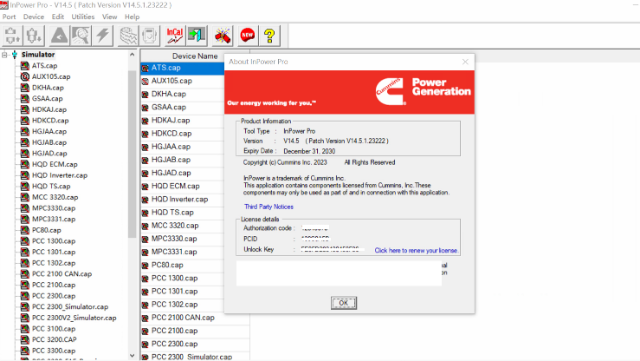Viewport: 640px width, 361px height.
Task: Click PCC 2300.cap icon in device list
Action: coord(145,344)
